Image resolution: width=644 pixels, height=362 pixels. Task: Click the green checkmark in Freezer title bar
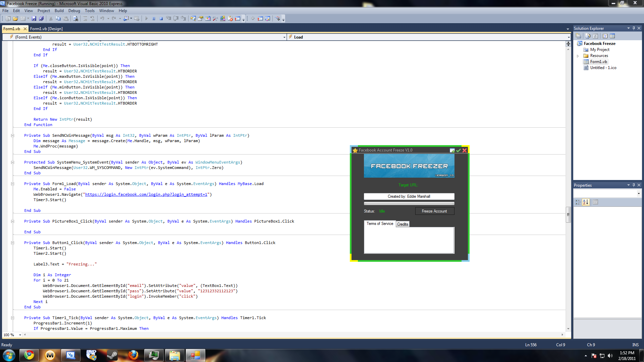coord(458,150)
